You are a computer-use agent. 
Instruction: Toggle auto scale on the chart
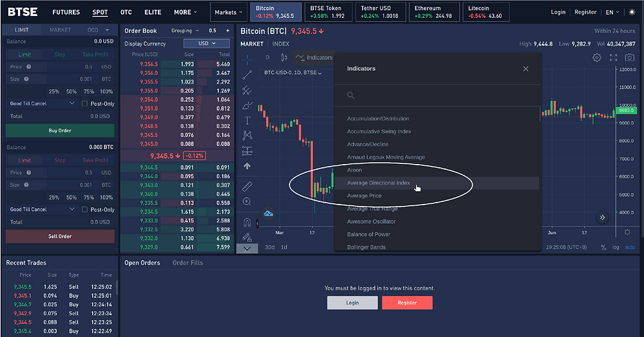pos(630,247)
